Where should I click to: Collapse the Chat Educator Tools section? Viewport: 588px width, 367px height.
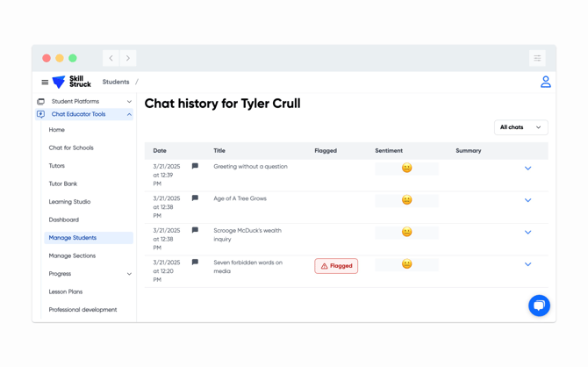tap(129, 114)
